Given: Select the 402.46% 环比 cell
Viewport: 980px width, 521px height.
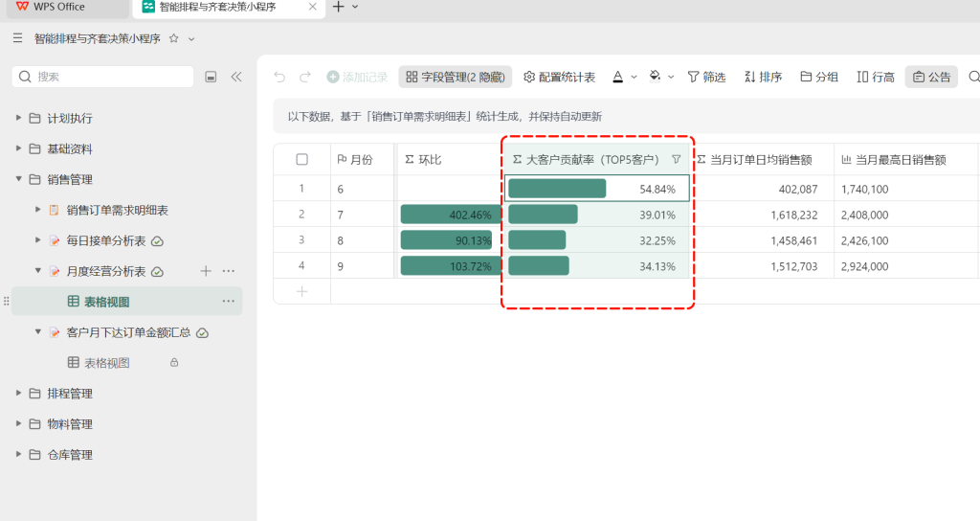Looking at the screenshot, I should tap(450, 215).
